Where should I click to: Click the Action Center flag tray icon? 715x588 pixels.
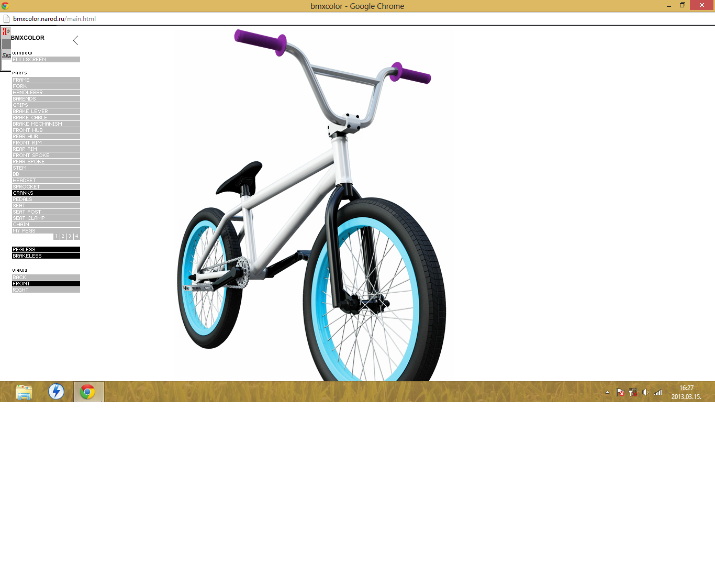[x=620, y=392]
